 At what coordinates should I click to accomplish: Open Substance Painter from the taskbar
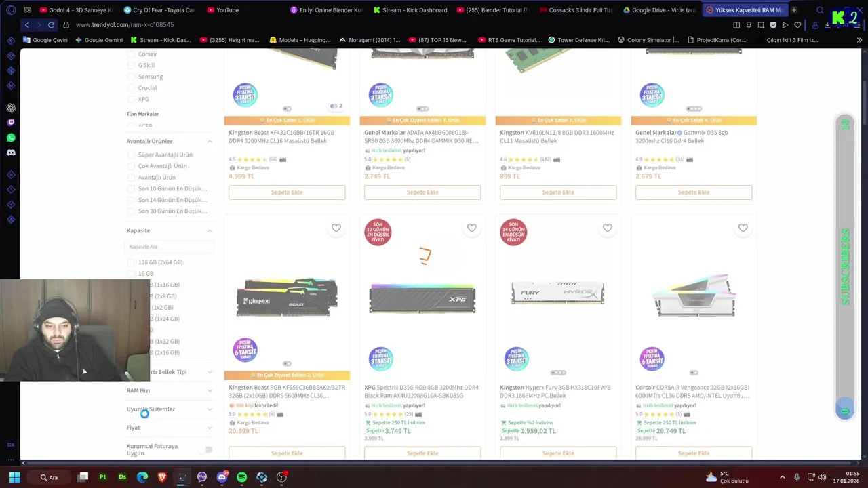pyautogui.click(x=102, y=477)
